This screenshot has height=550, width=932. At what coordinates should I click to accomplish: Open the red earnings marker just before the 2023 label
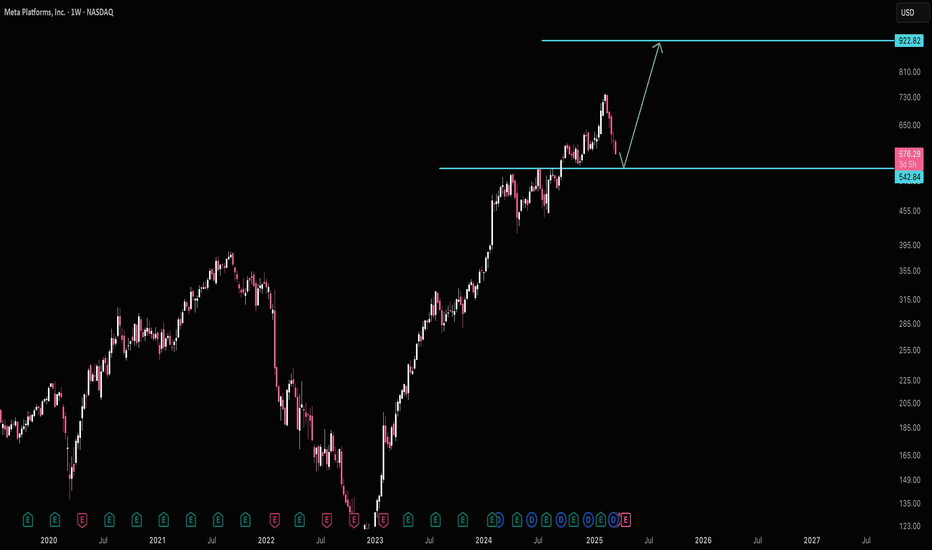point(354,520)
